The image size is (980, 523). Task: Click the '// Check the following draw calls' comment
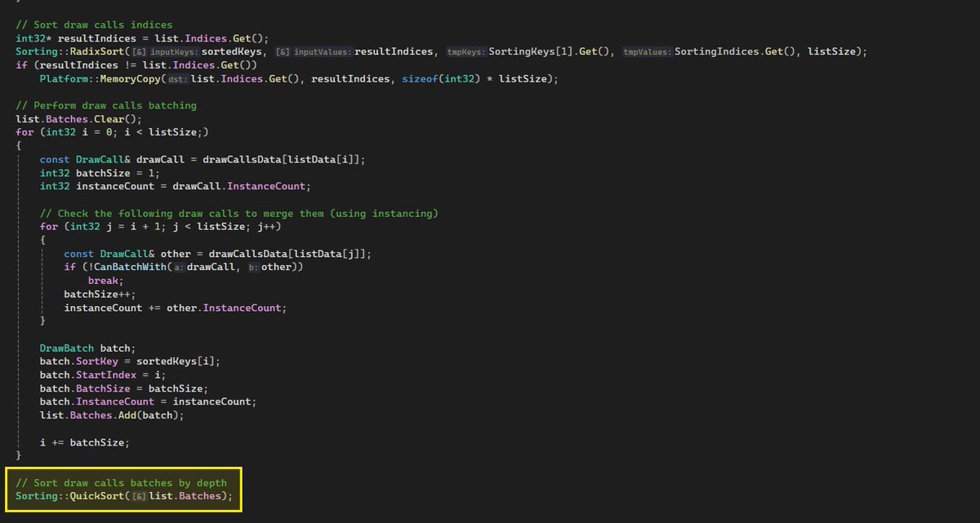238,213
